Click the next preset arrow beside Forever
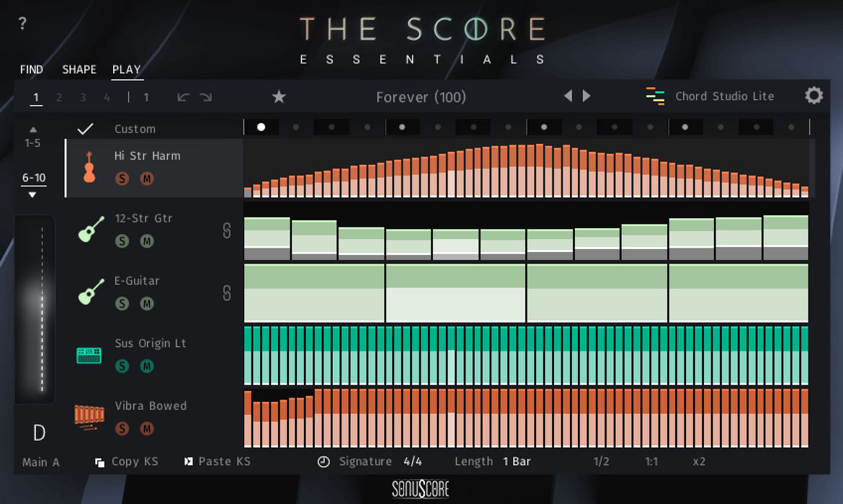The image size is (843, 504). click(x=586, y=95)
